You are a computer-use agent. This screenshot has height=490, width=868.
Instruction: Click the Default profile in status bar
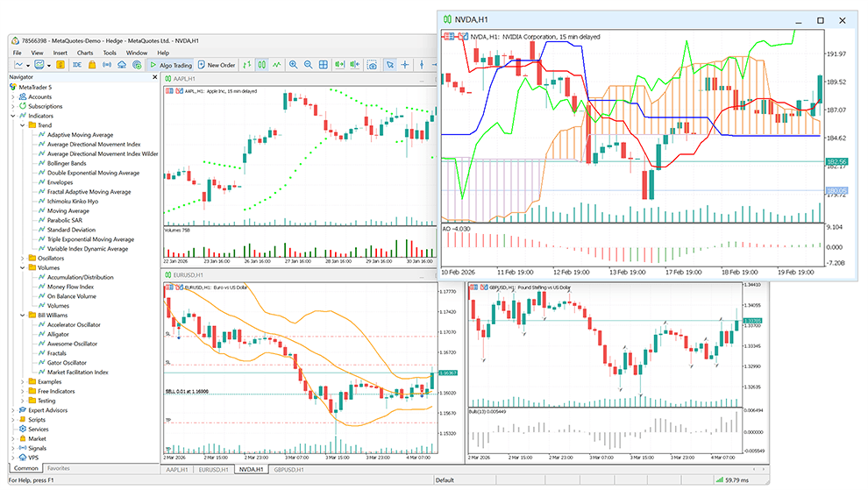(x=445, y=480)
